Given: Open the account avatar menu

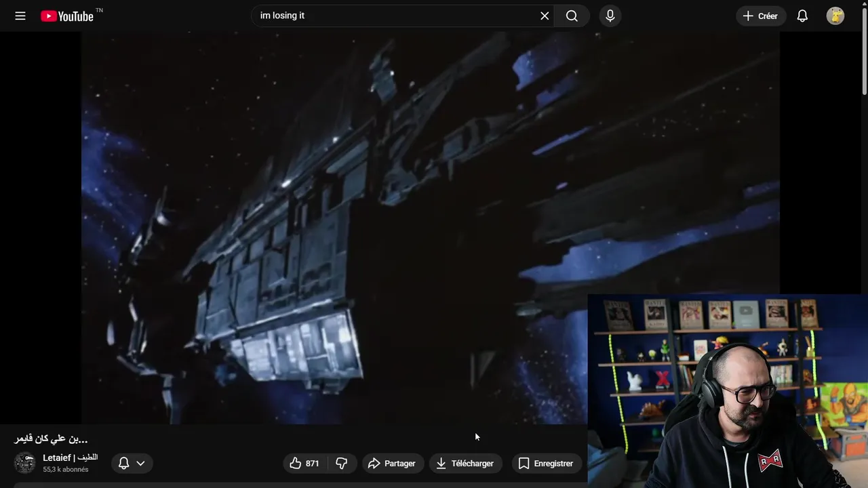Looking at the screenshot, I should click(x=835, y=16).
